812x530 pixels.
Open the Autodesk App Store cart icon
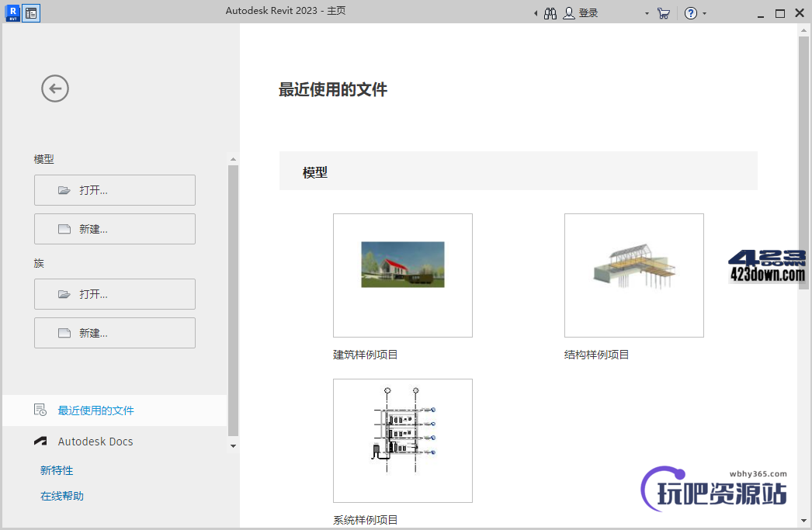tap(664, 13)
